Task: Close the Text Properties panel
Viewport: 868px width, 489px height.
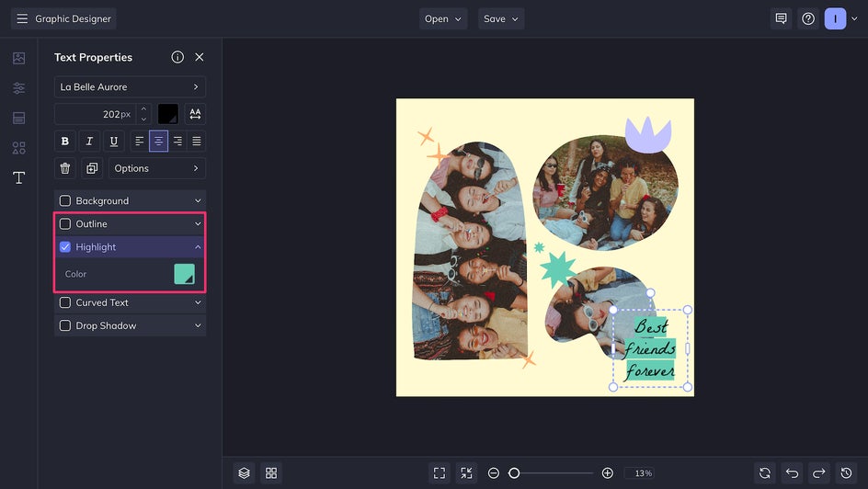Action: coord(200,57)
